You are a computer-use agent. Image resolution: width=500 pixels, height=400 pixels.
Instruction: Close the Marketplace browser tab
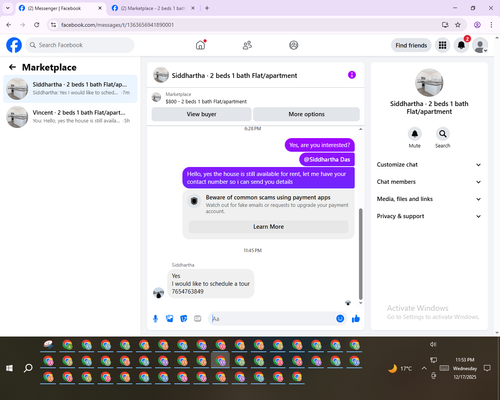(x=193, y=8)
